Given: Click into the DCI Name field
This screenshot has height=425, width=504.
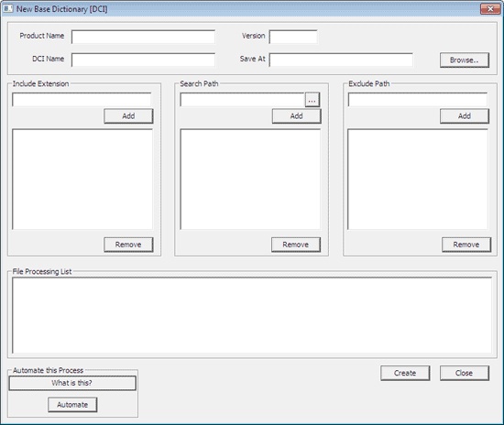Looking at the screenshot, I should tap(143, 60).
